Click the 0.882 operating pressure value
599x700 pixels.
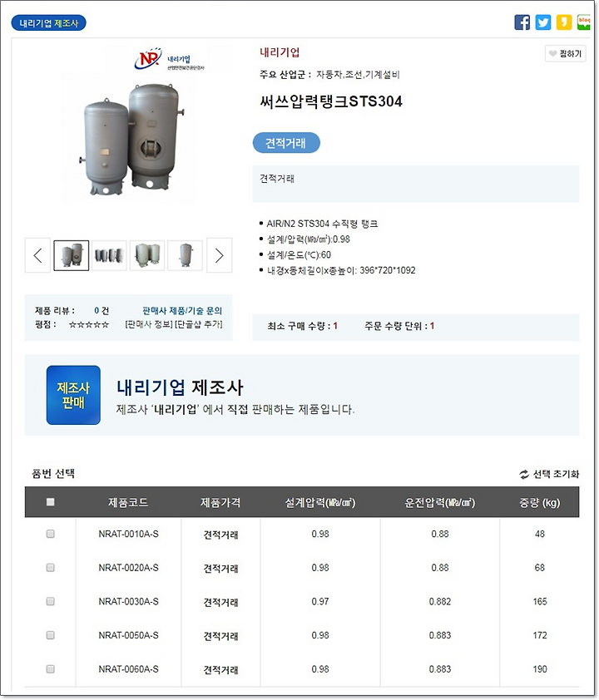[440, 601]
